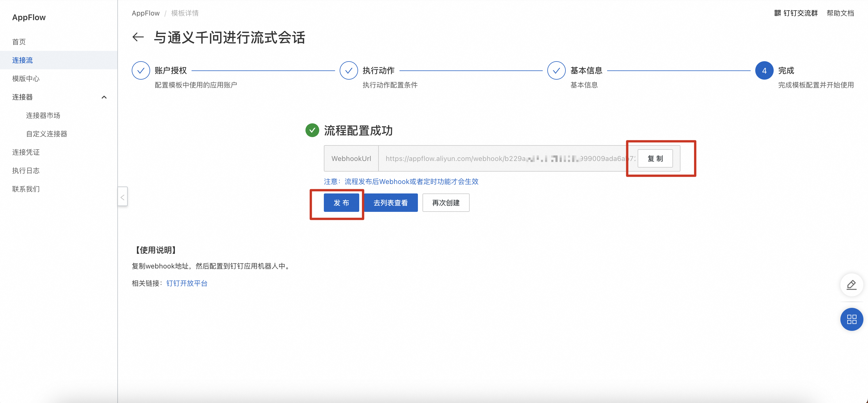Click the edit pencil floating icon
Screen dimensions: 868x403
852,285
